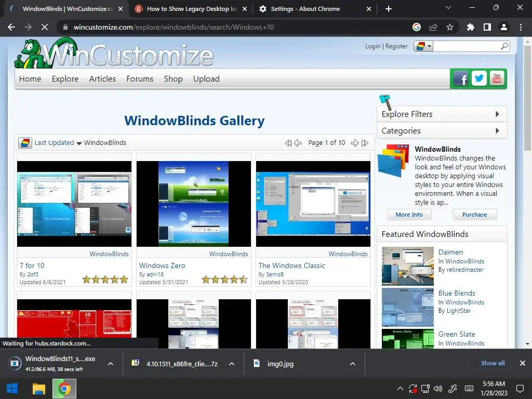Open the Articles menu item
Screen dimensions: 532x399
pos(102,79)
